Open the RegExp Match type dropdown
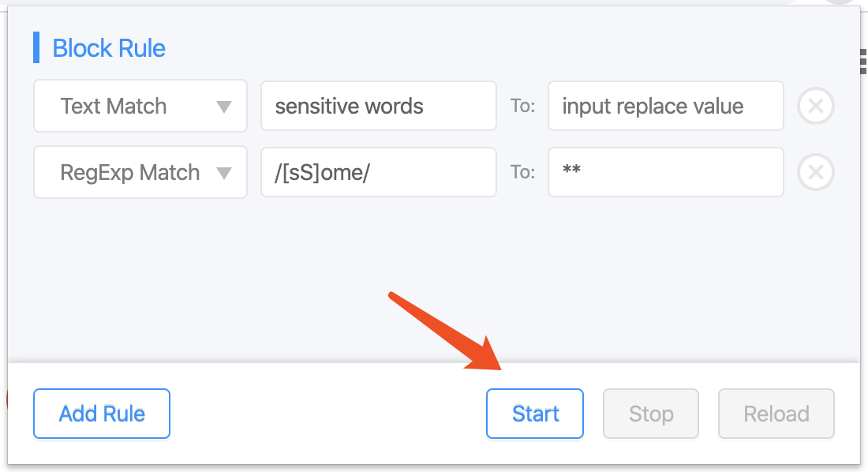The height and width of the screenshot is (472, 868). 140,172
